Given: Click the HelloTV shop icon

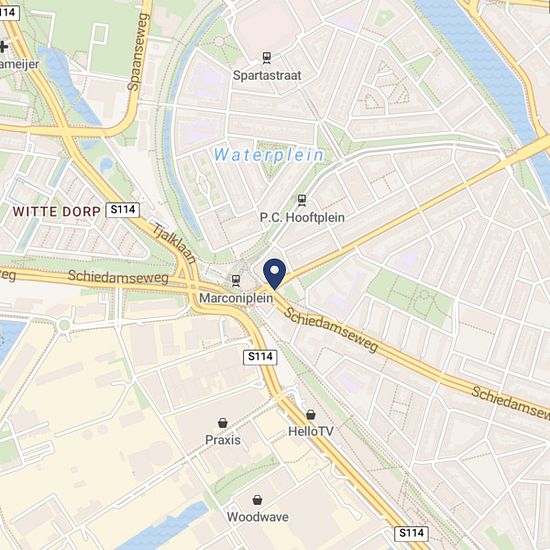Looking at the screenshot, I should 311,415.
